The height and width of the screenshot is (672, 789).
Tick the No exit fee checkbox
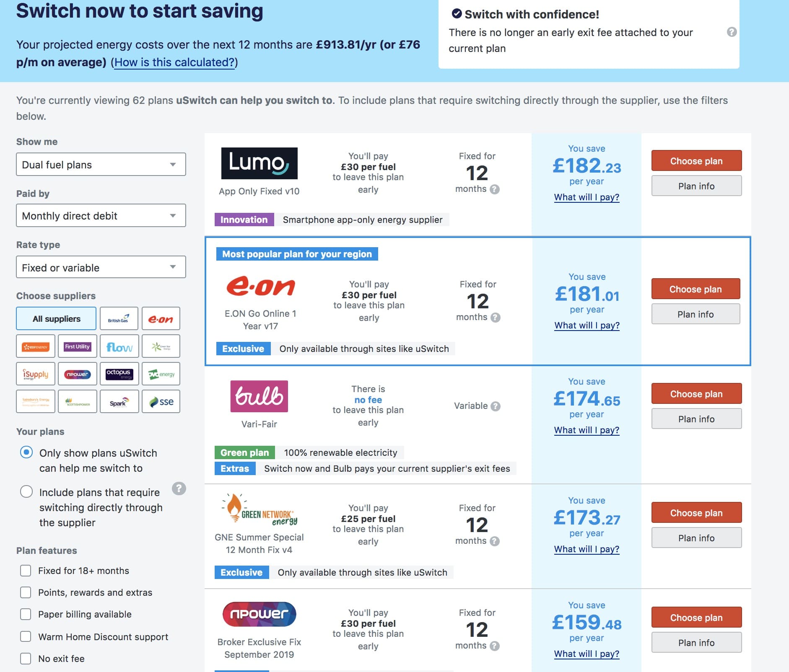(x=26, y=659)
